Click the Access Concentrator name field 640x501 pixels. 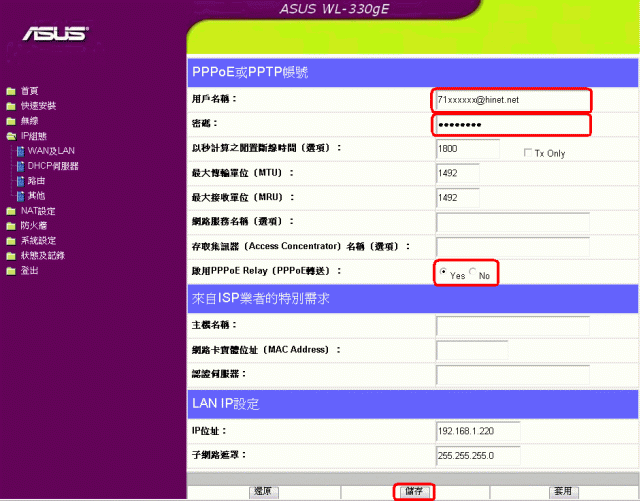tap(513, 247)
